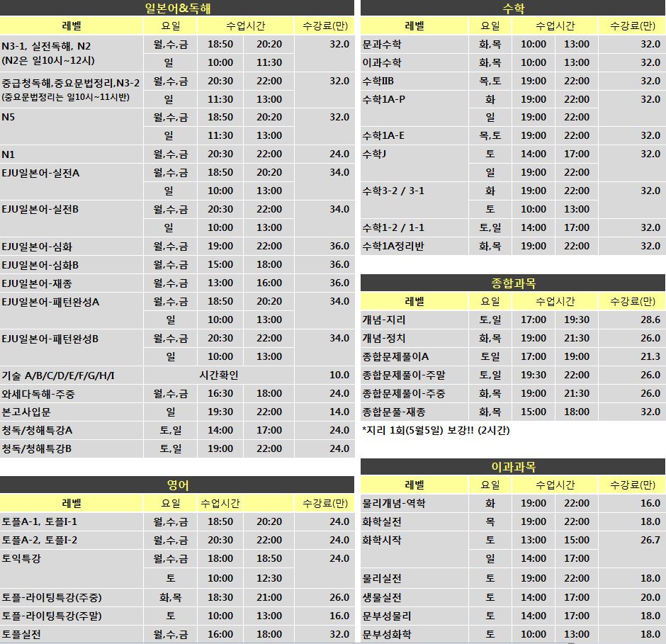The width and height of the screenshot is (666, 644).
Task: Select the 화학시작 cell
Action: click(414, 549)
